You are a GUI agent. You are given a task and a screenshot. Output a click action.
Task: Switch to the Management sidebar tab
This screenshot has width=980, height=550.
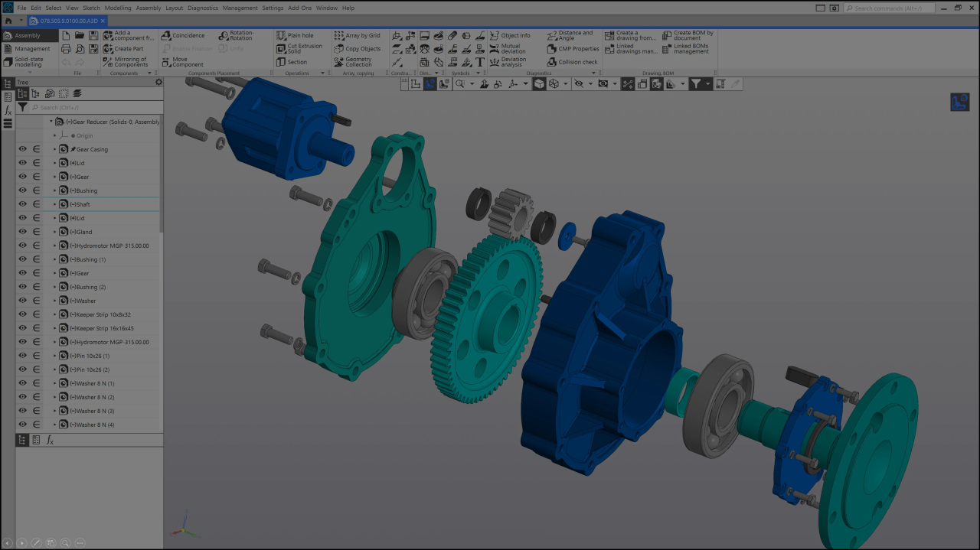point(29,47)
